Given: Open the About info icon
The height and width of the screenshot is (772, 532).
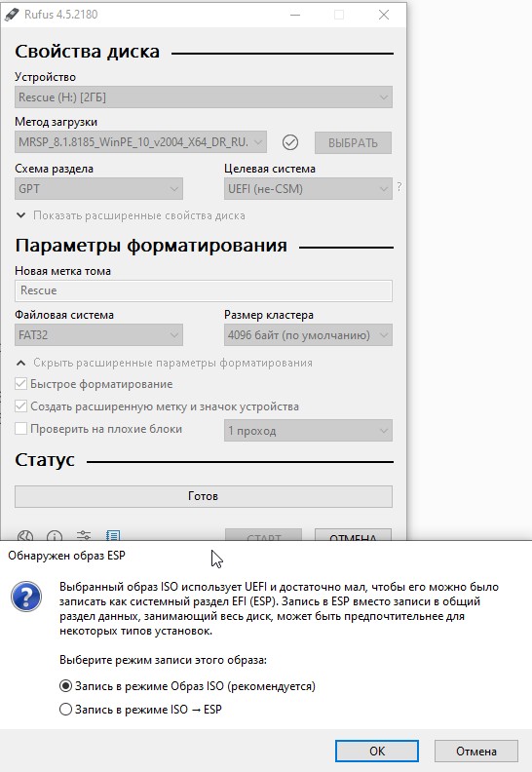Looking at the screenshot, I should coord(55,536).
